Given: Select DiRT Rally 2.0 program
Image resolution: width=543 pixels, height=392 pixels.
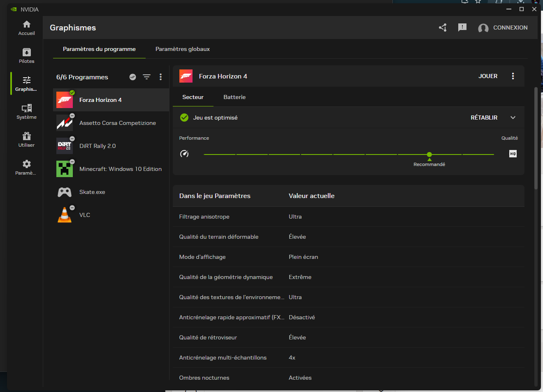Looking at the screenshot, I should 111,146.
